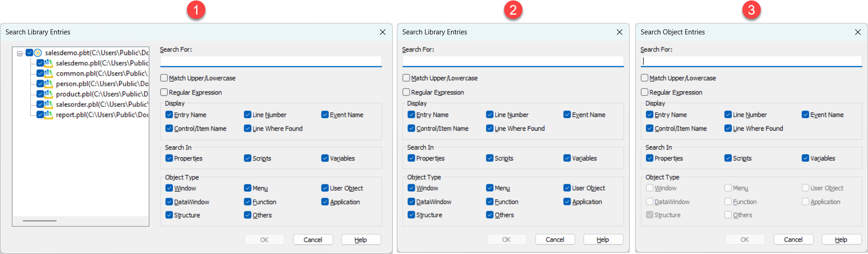The height and width of the screenshot is (254, 868).
Task: Enable Match Upper/Lowercase in Search Object Entries
Action: (x=645, y=78)
